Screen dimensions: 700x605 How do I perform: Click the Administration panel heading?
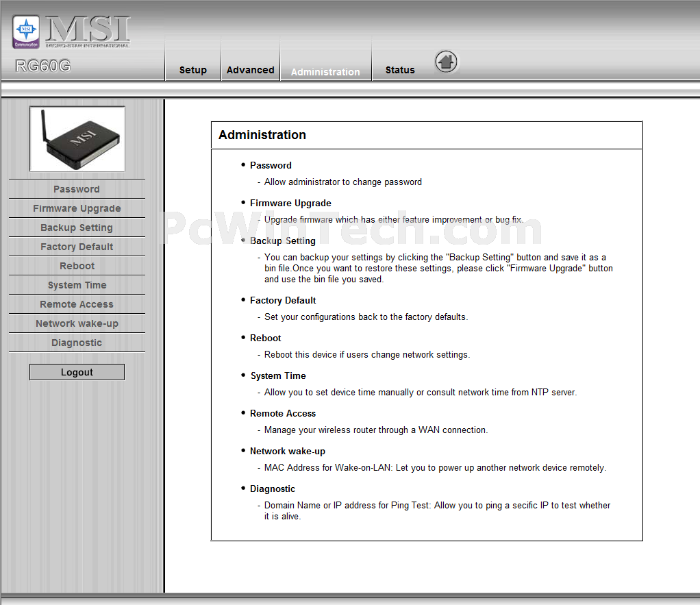(x=262, y=135)
